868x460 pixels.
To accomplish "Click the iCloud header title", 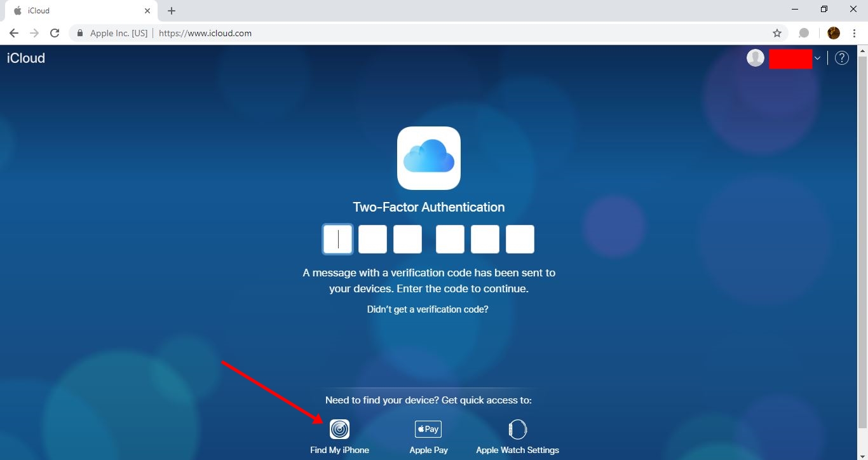I will (x=26, y=58).
